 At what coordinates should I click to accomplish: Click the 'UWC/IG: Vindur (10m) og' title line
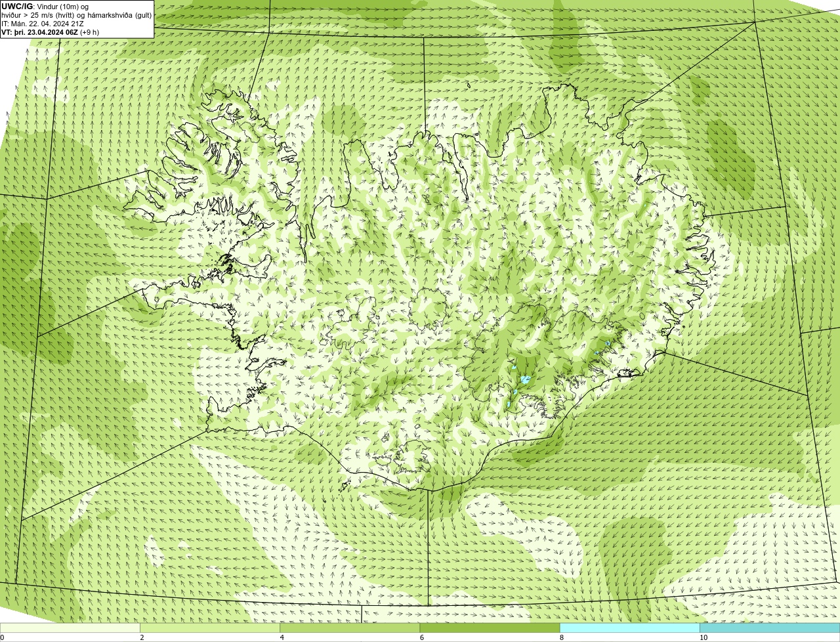coord(45,7)
